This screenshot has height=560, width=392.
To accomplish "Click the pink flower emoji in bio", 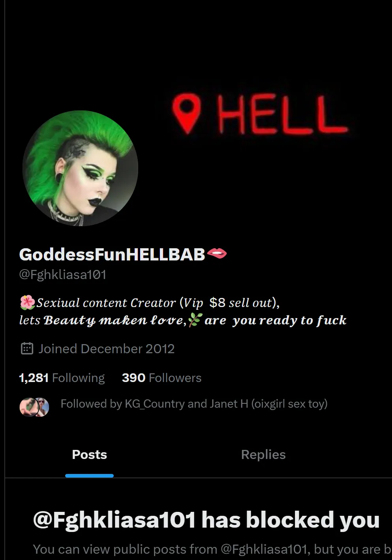I will click(x=27, y=303).
